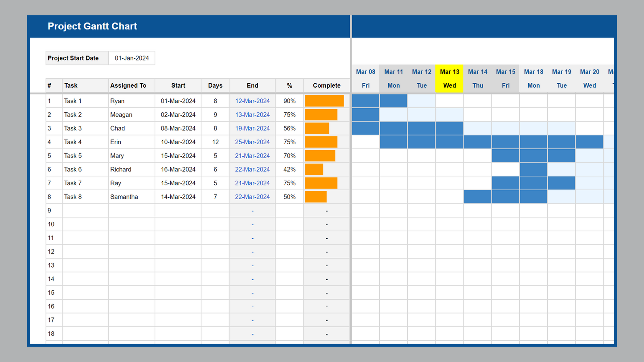Image resolution: width=644 pixels, height=362 pixels.
Task: Select the empty Task cell in row 9
Action: click(85, 211)
